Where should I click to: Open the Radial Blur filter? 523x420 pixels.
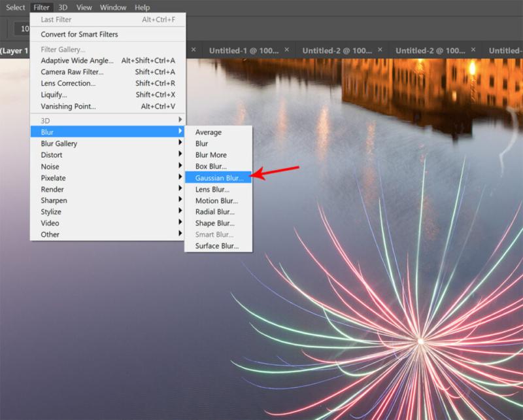tap(215, 212)
